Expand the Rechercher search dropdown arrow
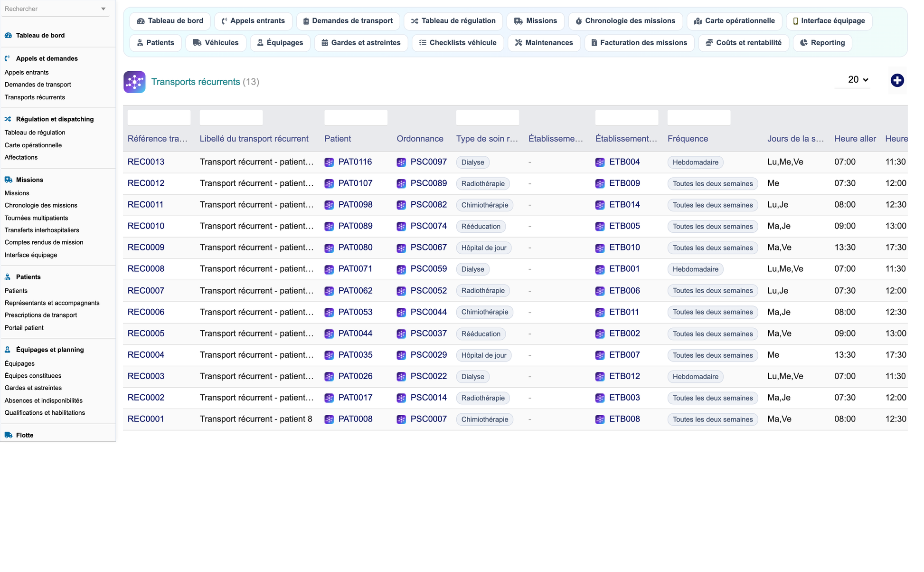 [x=103, y=9]
